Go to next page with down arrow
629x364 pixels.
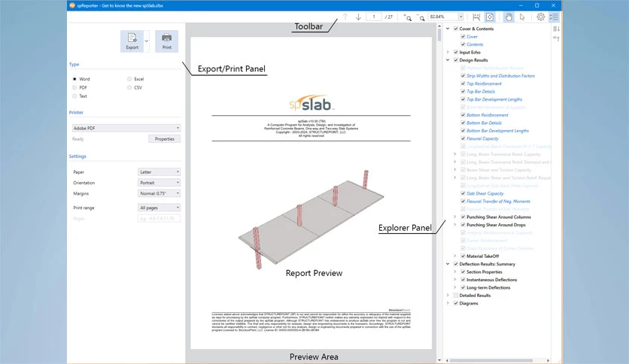point(358,17)
